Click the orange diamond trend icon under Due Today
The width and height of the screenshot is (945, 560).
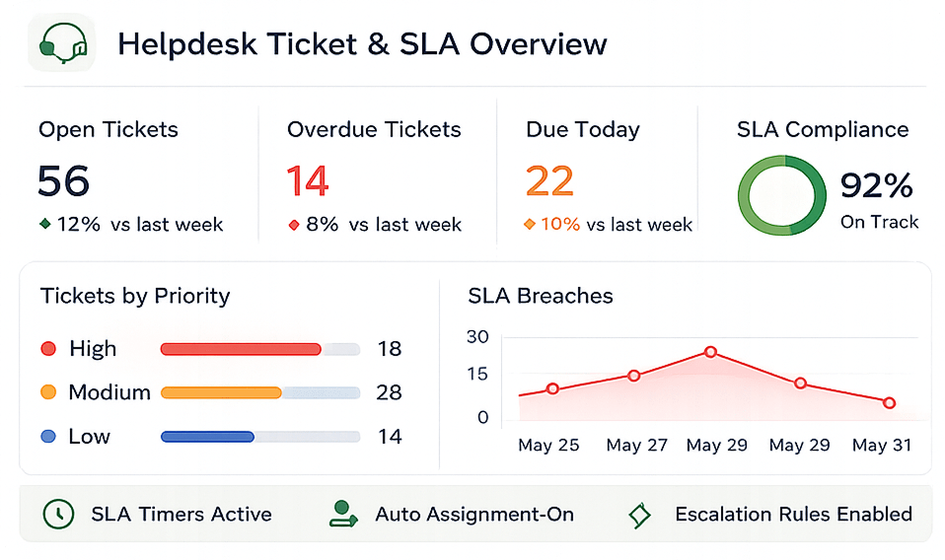530,225
